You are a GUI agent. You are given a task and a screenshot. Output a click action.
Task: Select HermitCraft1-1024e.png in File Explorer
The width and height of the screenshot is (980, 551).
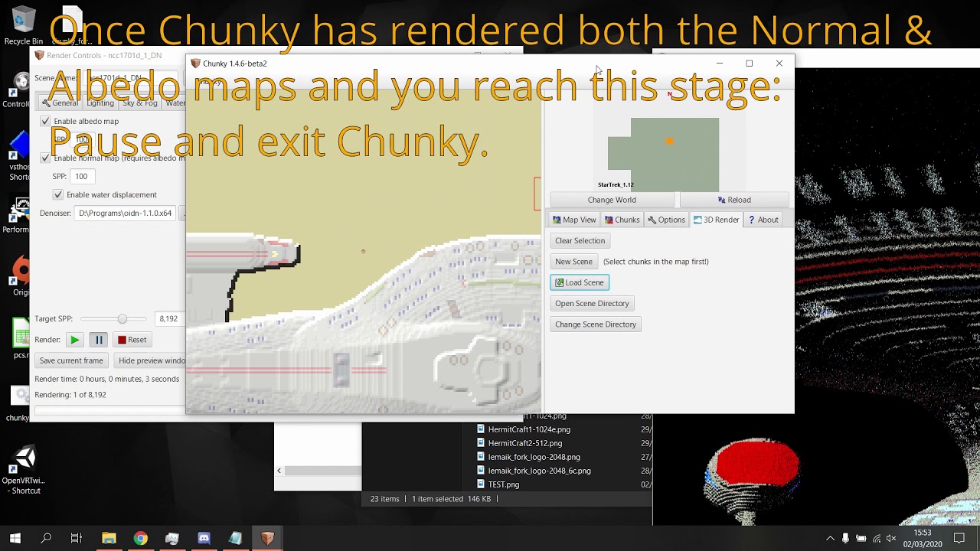coord(529,429)
